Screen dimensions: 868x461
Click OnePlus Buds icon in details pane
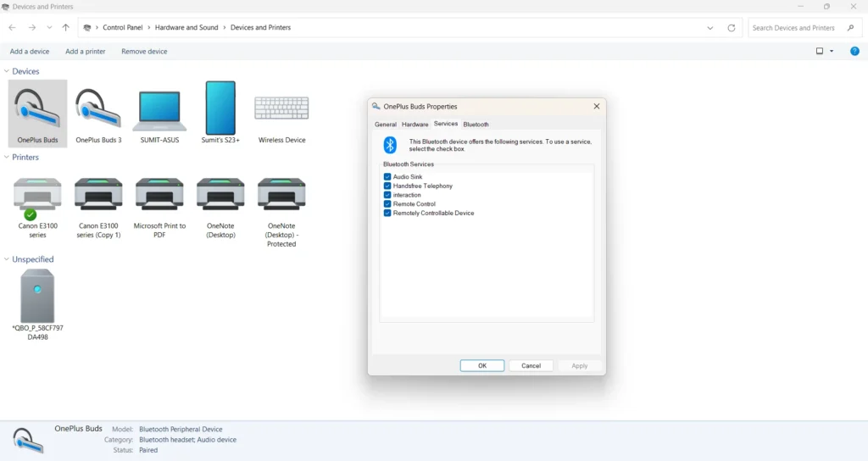click(27, 441)
